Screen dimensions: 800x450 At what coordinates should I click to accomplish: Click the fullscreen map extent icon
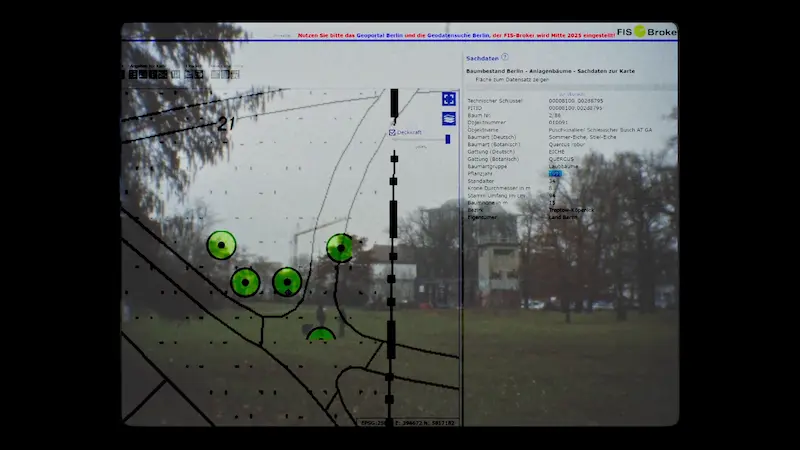(448, 99)
